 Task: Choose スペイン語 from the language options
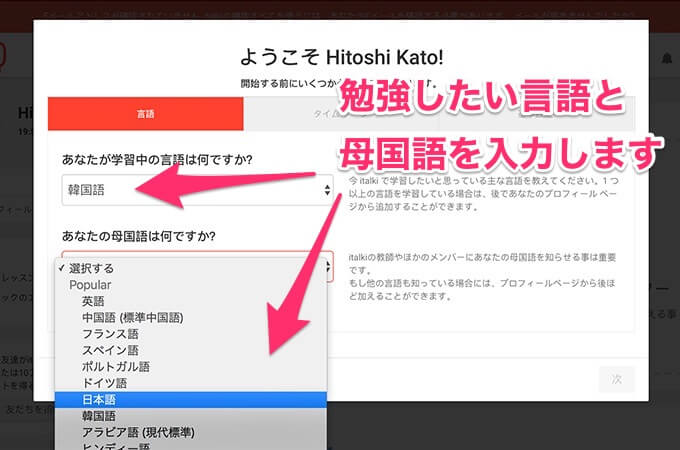pyautogui.click(x=191, y=350)
